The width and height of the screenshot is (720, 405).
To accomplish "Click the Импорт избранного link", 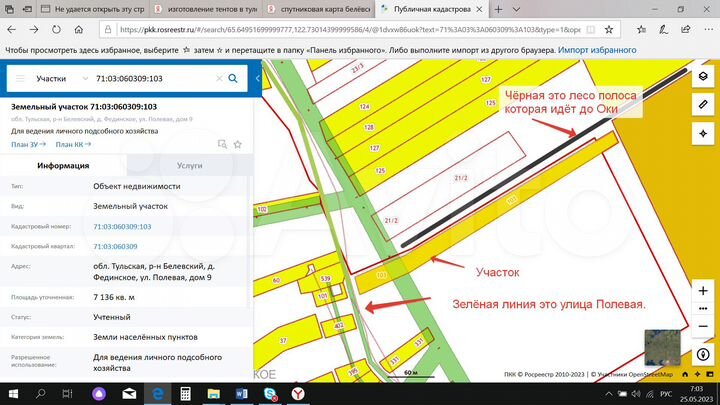I will point(597,50).
